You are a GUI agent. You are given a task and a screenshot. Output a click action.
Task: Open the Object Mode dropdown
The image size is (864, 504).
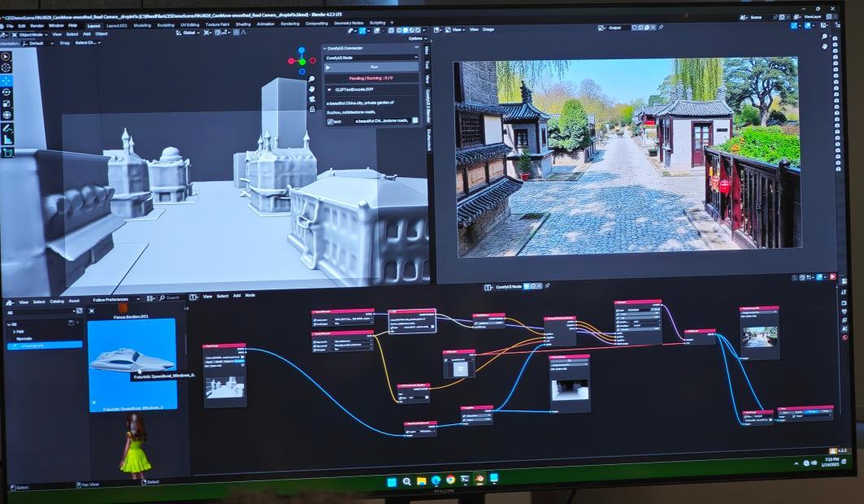(28, 34)
